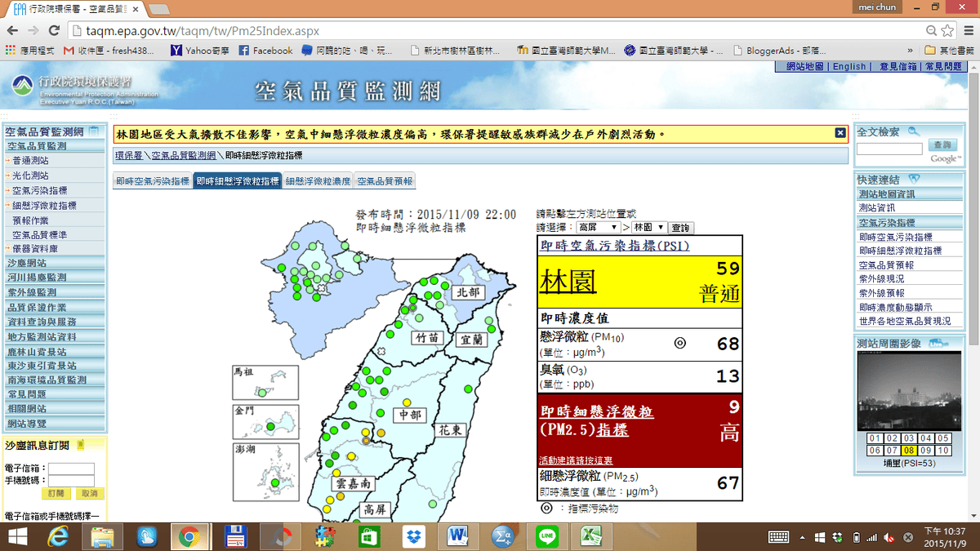
Task: Open 網站地圖 site map link
Action: pyautogui.click(x=803, y=67)
